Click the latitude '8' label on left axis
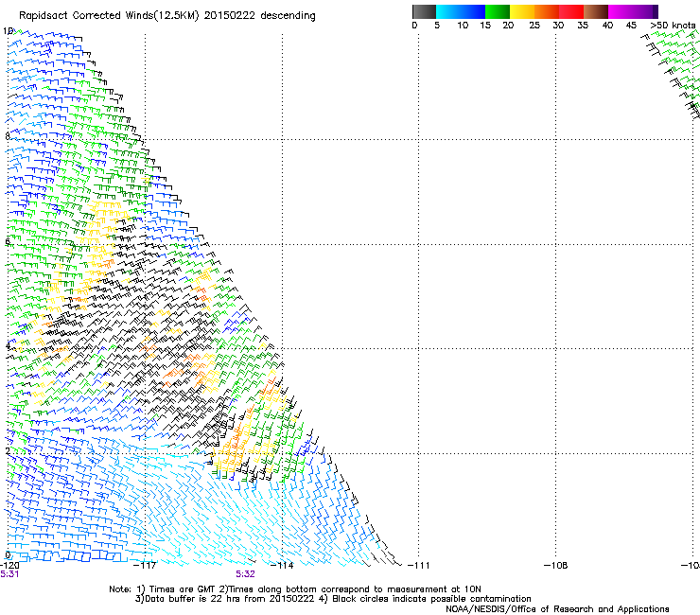Viewport: 700px width, 615px height. tap(8, 136)
